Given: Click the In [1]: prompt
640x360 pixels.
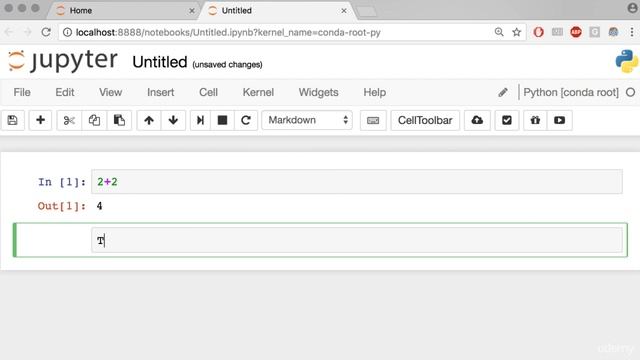Looking at the screenshot, I should click(62, 182).
